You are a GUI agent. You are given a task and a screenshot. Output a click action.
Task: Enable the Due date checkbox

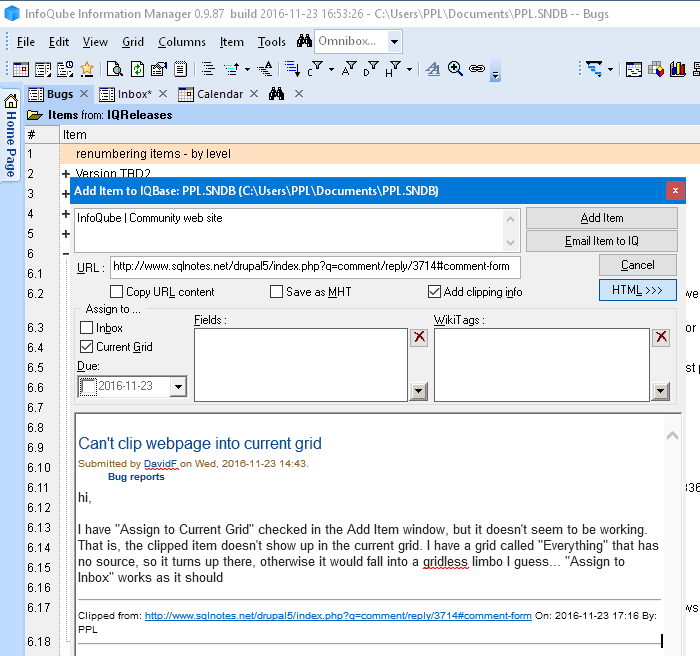(88, 387)
